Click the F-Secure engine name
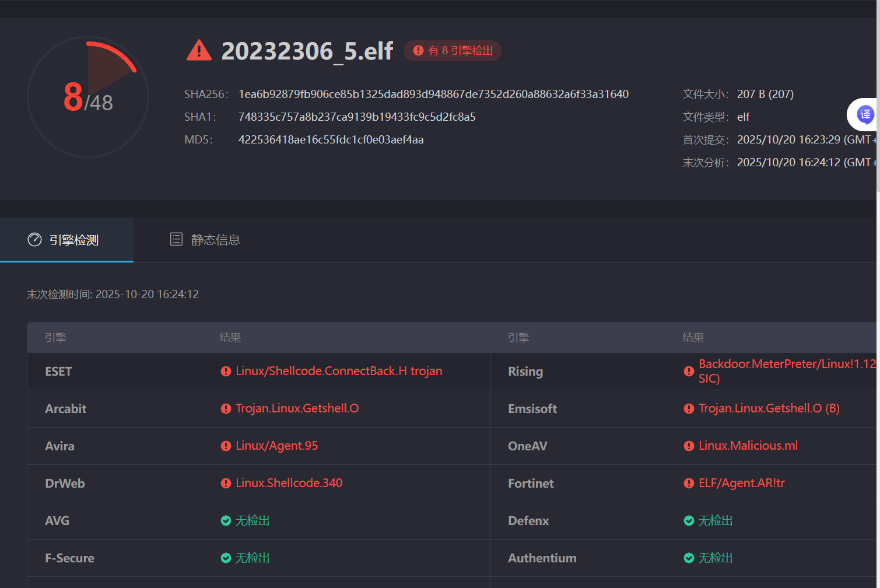 (69, 558)
